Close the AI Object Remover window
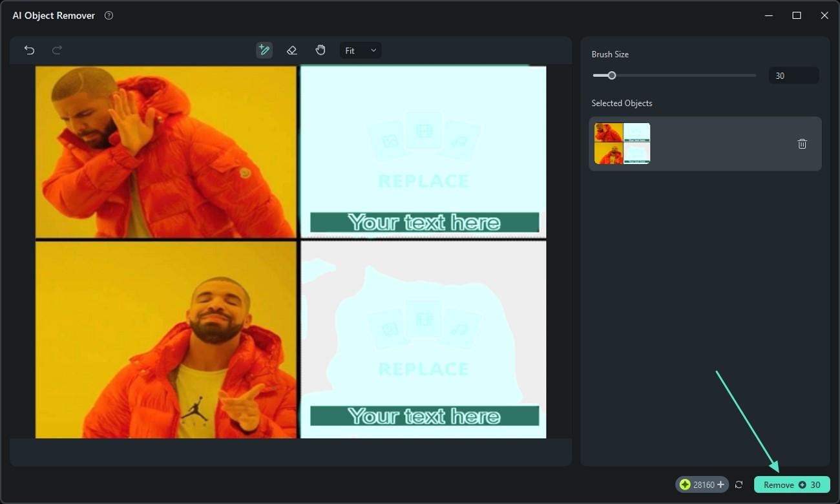 824,16
